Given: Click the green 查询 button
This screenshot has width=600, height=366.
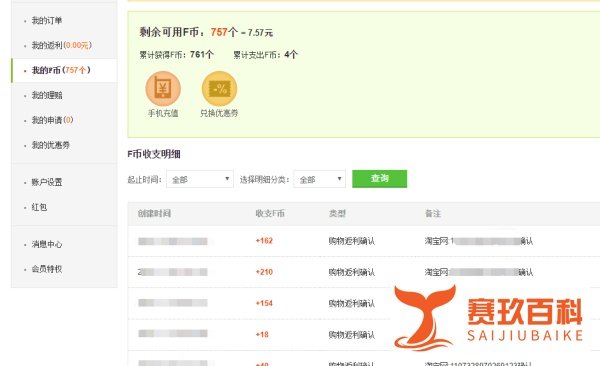Looking at the screenshot, I should (x=380, y=179).
